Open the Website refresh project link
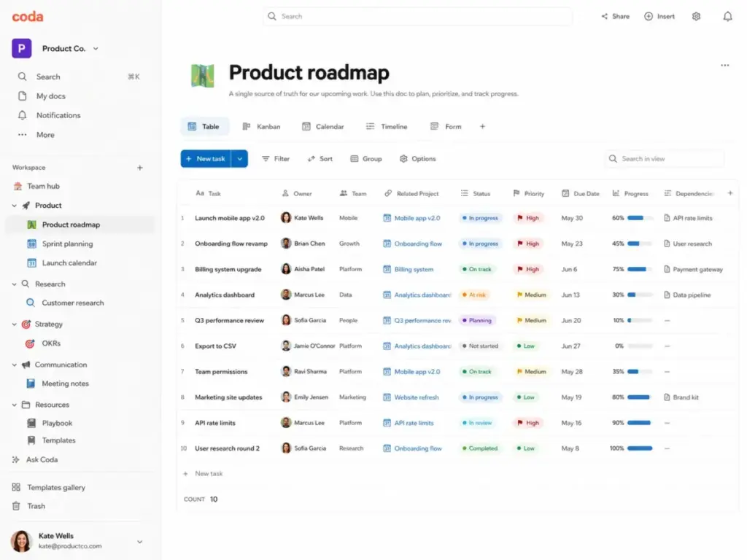 pyautogui.click(x=417, y=397)
